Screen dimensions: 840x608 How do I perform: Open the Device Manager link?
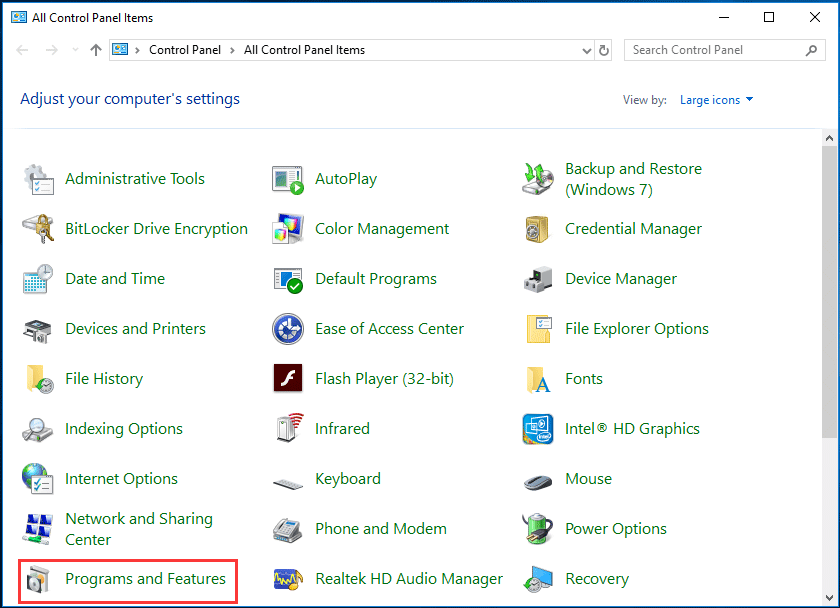coord(620,279)
